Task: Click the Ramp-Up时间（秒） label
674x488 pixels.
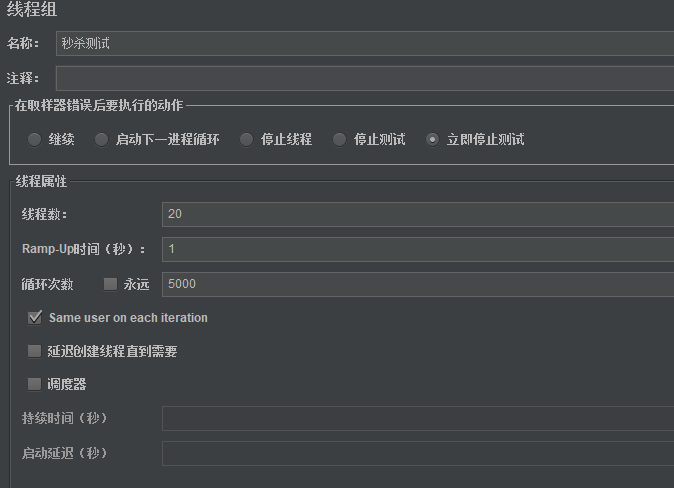Action: (x=83, y=249)
